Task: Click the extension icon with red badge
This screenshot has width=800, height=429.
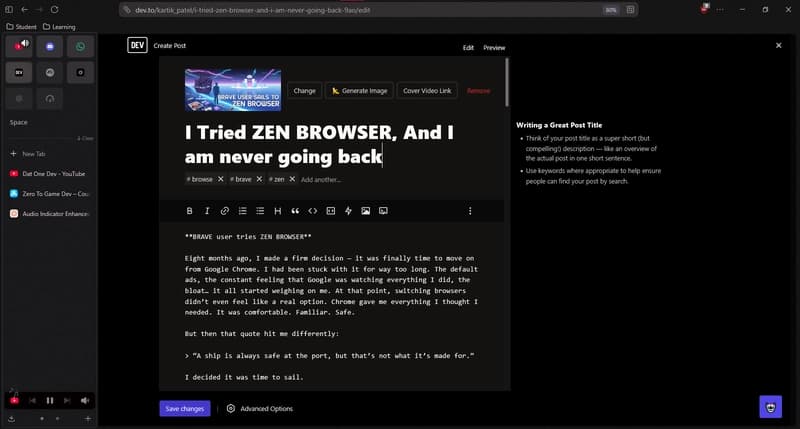Action: 705,9
